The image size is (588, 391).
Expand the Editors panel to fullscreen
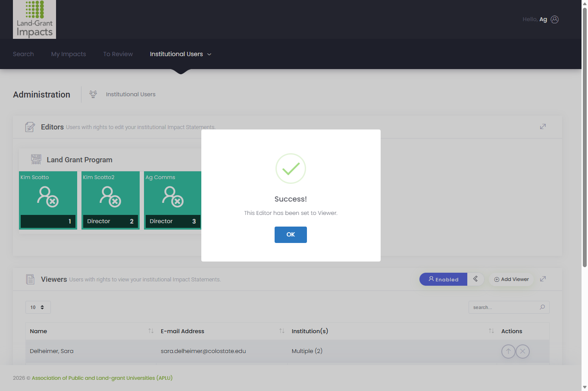click(x=543, y=126)
